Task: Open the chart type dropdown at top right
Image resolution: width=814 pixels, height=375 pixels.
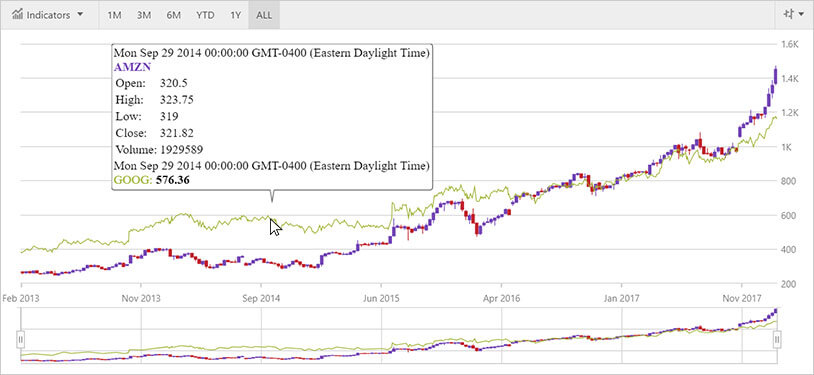Action: pos(793,15)
